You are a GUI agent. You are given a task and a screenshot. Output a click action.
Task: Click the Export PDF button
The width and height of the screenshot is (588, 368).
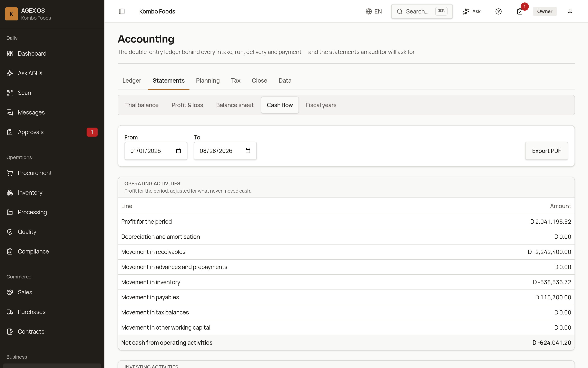(x=546, y=151)
